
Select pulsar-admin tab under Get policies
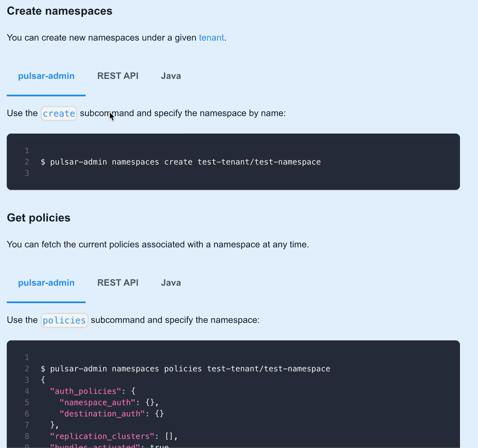pyautogui.click(x=46, y=283)
